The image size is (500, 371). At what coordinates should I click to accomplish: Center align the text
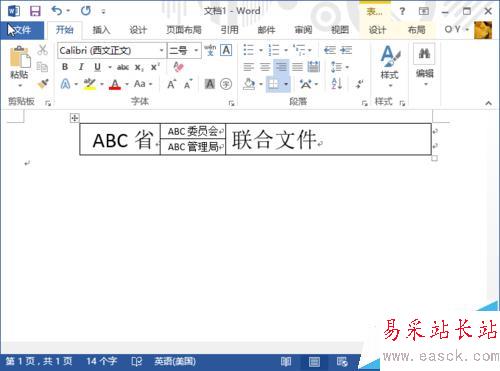265,67
